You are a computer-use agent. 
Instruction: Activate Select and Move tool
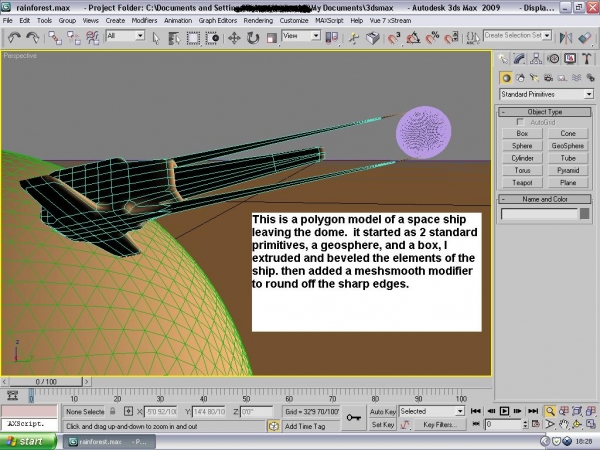click(234, 38)
